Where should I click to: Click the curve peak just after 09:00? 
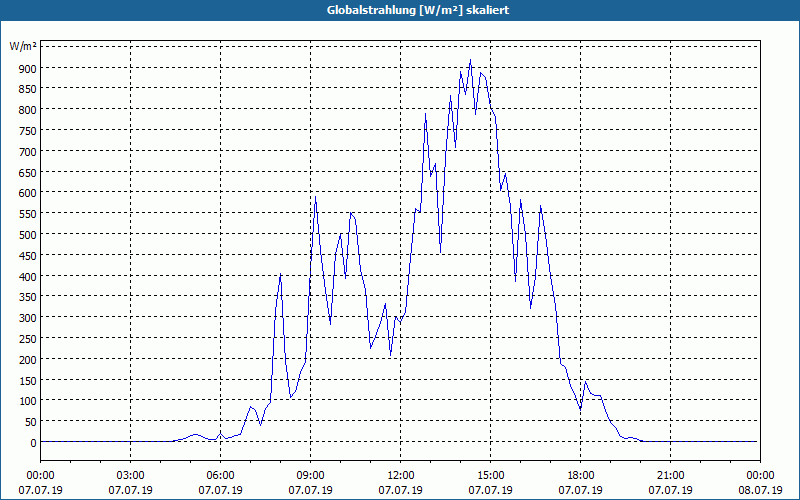(x=315, y=197)
